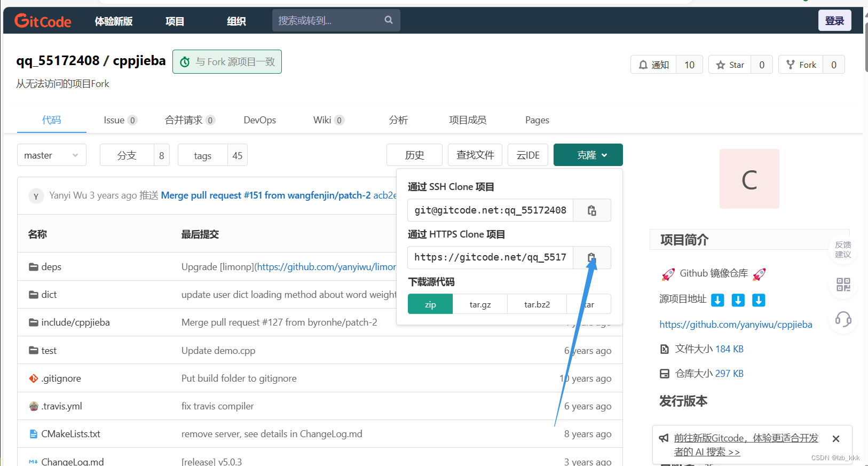The height and width of the screenshot is (466, 868).
Task: Click the third source download arrow icon
Action: click(759, 300)
